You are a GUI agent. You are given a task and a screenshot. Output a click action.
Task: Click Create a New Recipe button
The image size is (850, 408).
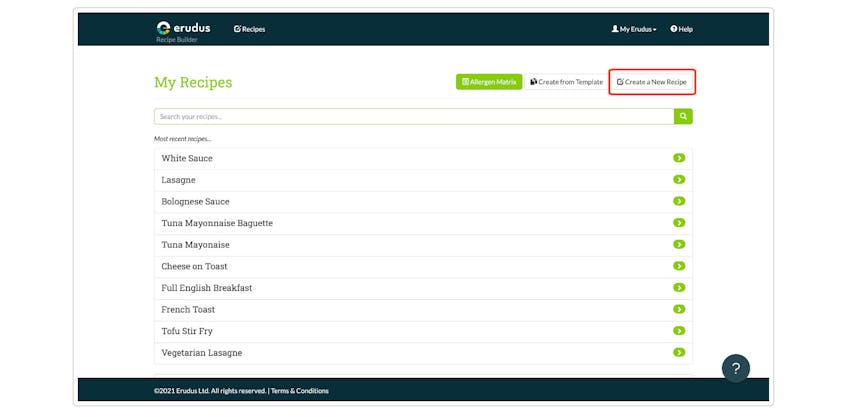(x=652, y=82)
